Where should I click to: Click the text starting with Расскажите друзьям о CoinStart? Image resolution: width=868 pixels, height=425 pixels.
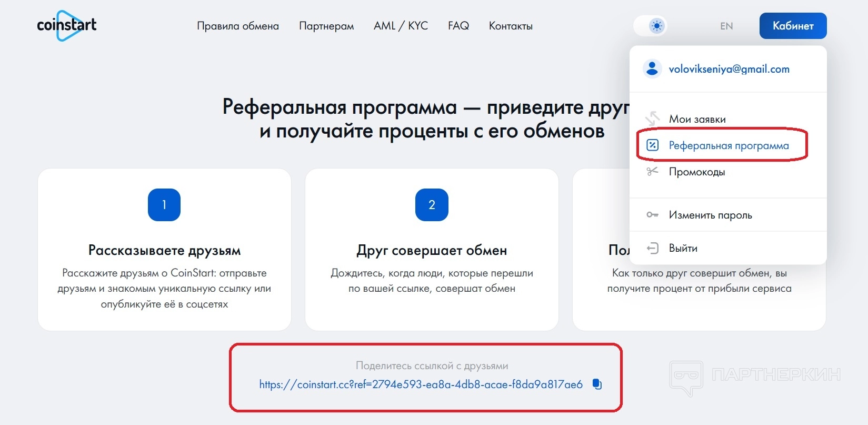(x=164, y=289)
